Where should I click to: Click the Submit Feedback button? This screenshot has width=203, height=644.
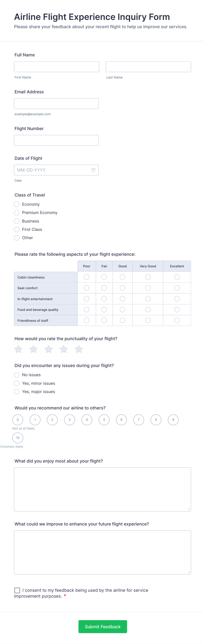102,627
